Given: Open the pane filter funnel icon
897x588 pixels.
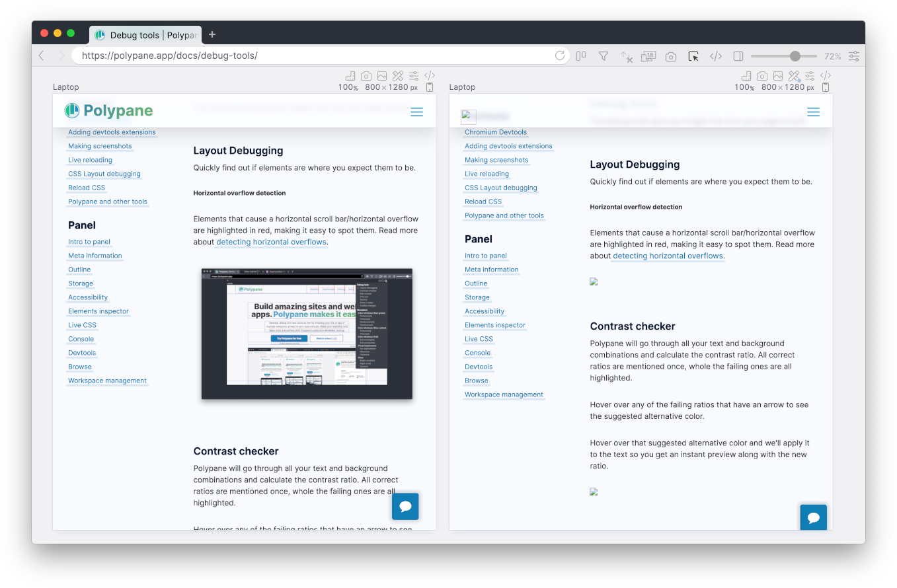Looking at the screenshot, I should pyautogui.click(x=604, y=56).
